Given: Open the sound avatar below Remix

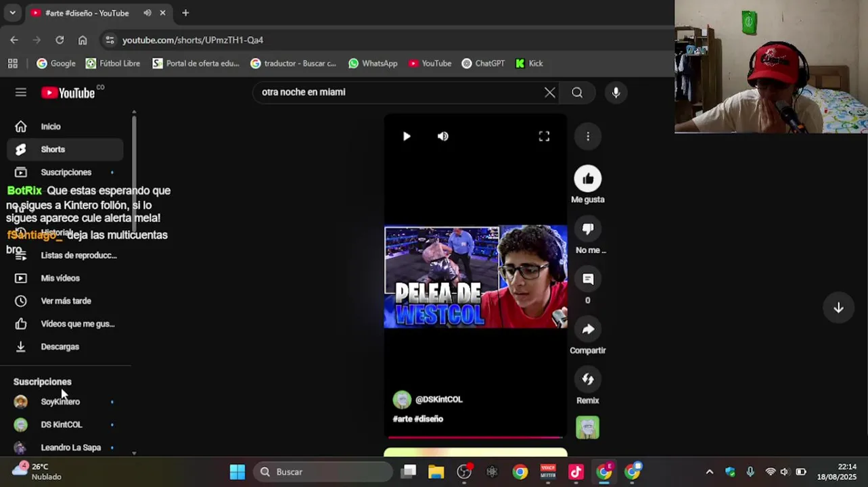Looking at the screenshot, I should [x=587, y=427].
